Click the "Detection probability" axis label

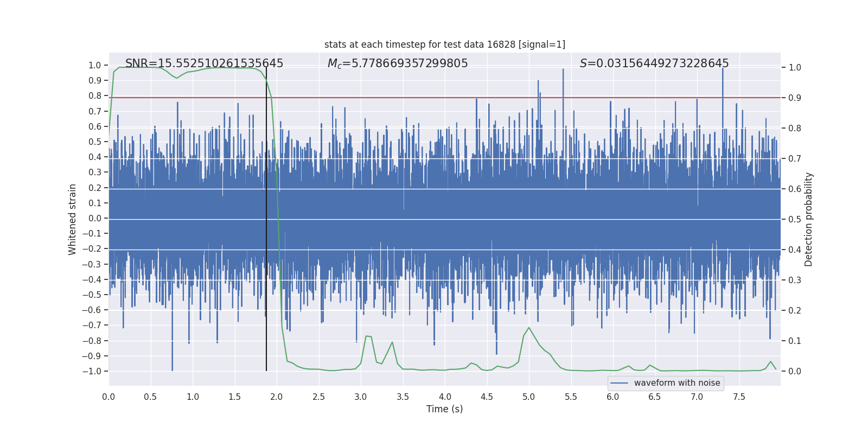click(x=809, y=219)
